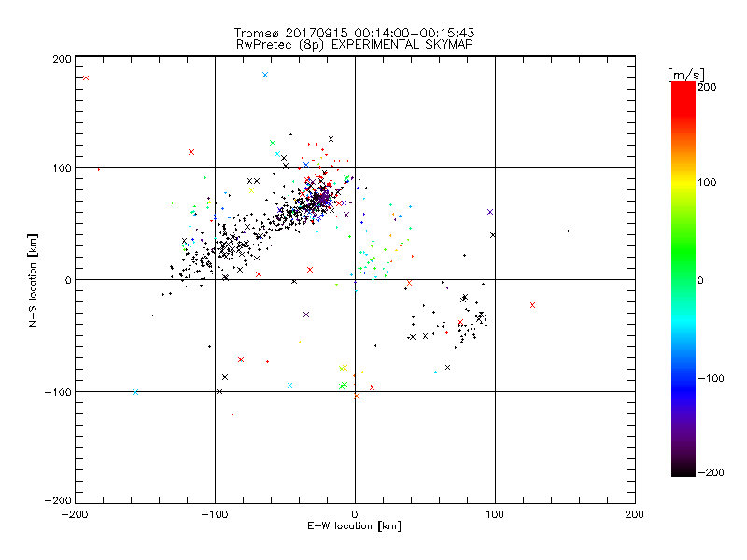This screenshot has height=560, width=747.
Task: Click the "[m/s]" colorbar unit label
Action: [x=685, y=75]
